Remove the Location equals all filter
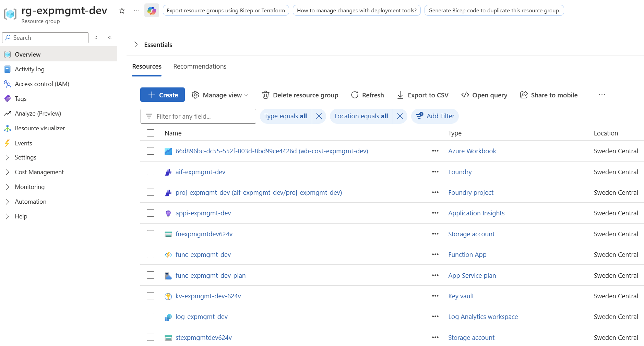Viewport: 644px width, 346px height. coord(400,116)
